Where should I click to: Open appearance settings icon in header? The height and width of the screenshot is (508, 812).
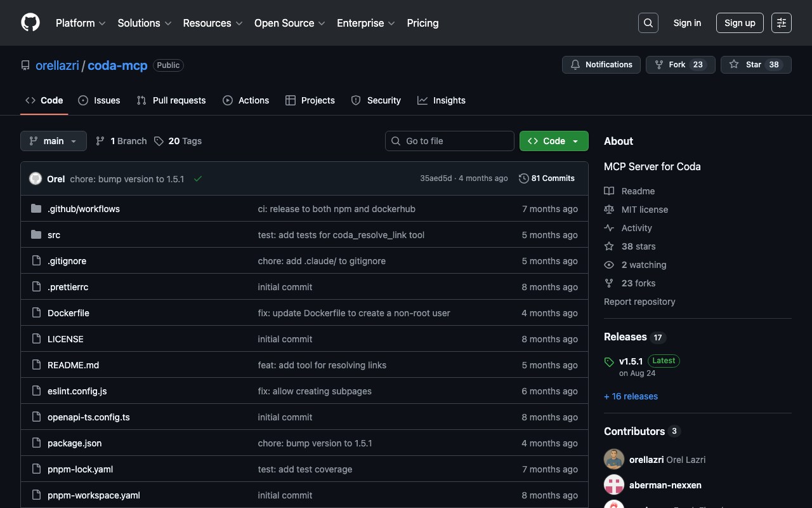pos(781,23)
